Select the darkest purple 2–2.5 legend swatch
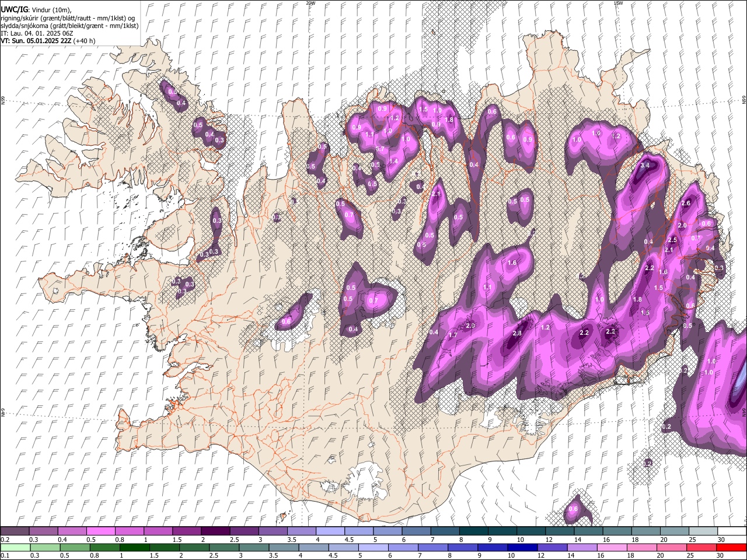The width and height of the screenshot is (747, 560). [x=215, y=531]
